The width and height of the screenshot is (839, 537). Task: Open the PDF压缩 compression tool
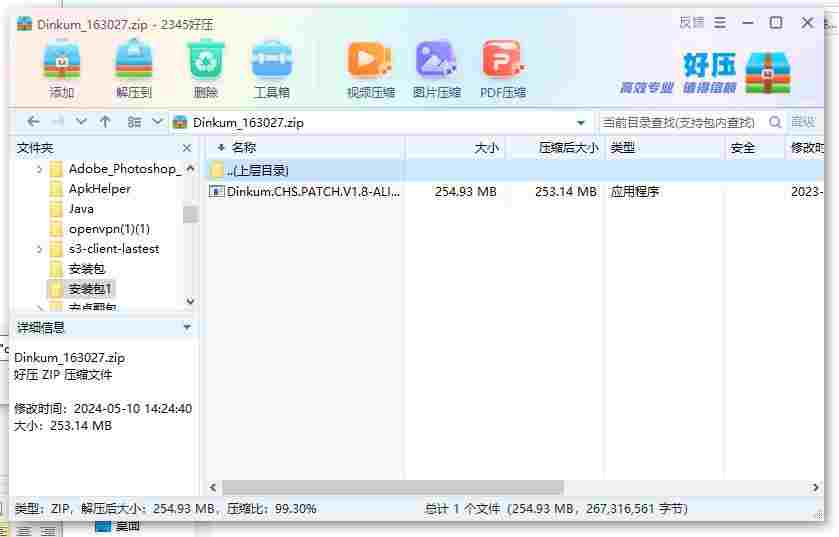click(x=502, y=68)
